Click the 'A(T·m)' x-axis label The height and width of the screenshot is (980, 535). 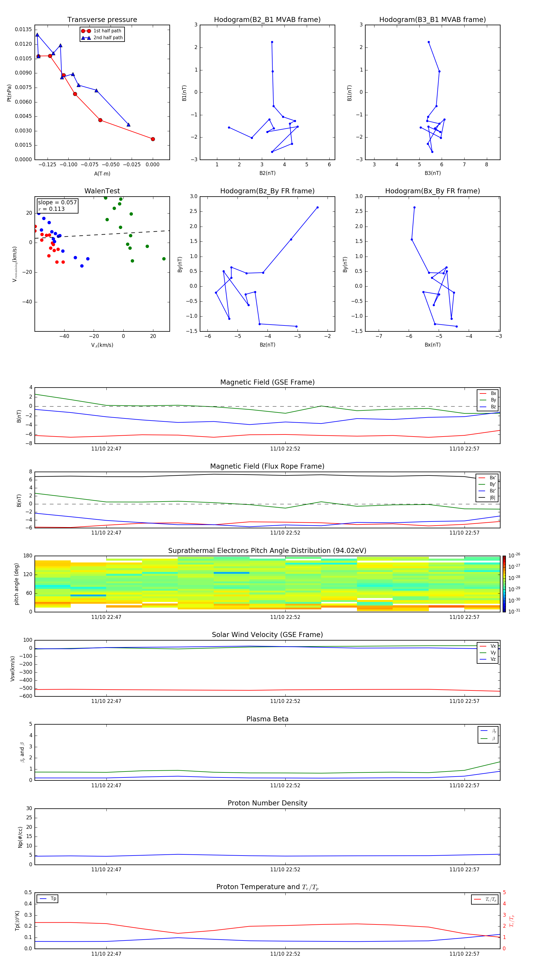pyautogui.click(x=102, y=174)
